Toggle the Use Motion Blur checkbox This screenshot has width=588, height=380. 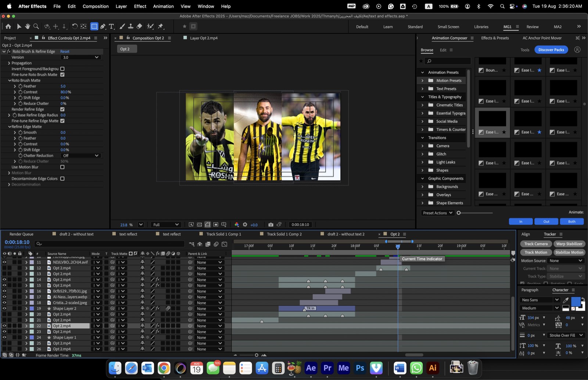tap(62, 167)
